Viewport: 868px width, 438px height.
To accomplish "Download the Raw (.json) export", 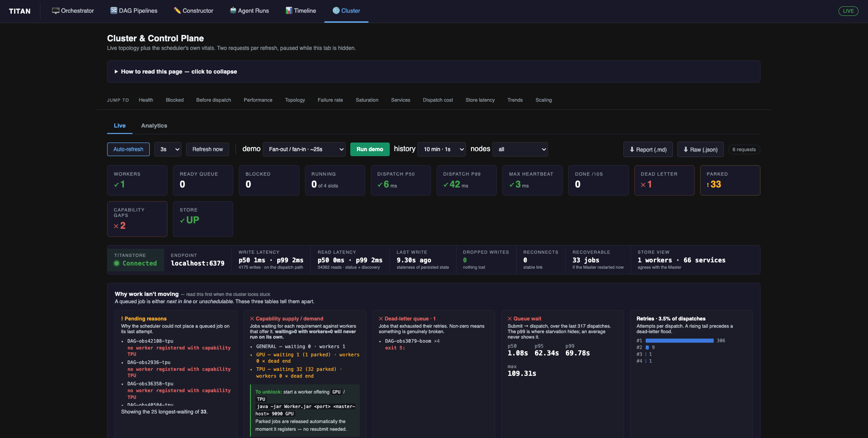I will 701,149.
